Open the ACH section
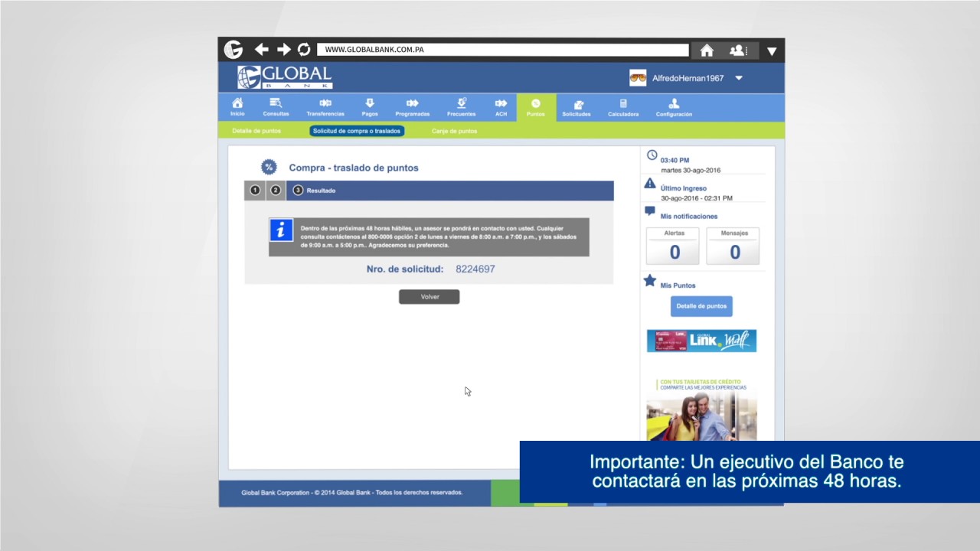980x551 pixels. [501, 107]
